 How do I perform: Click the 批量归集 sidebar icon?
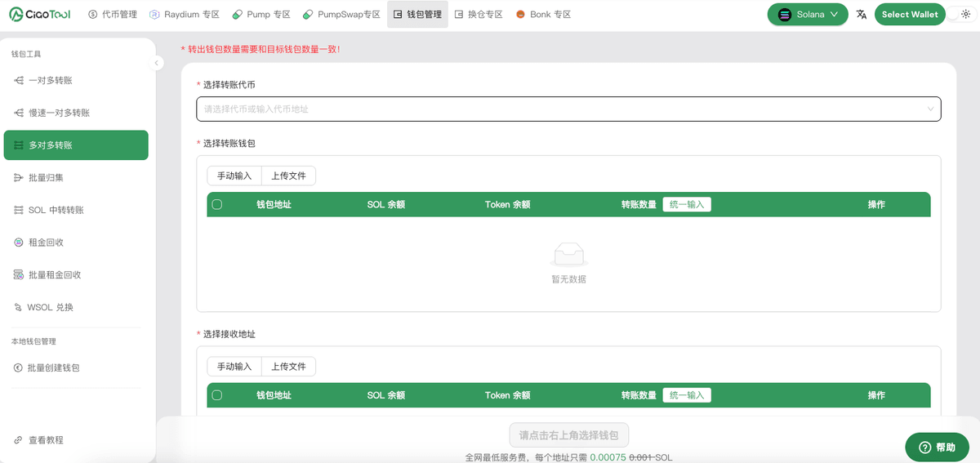19,177
